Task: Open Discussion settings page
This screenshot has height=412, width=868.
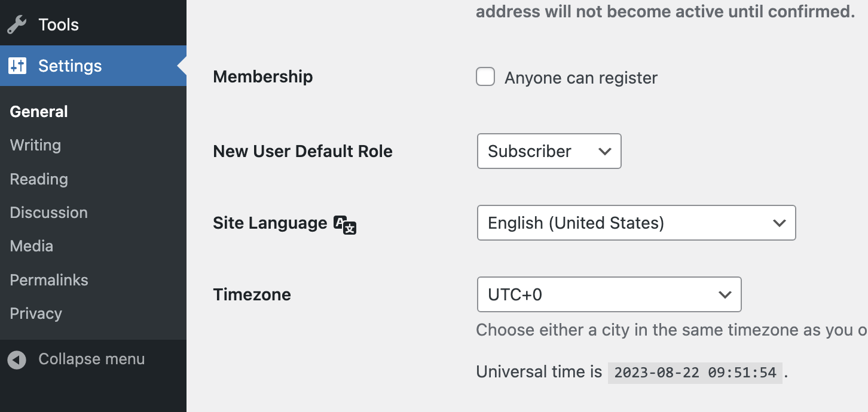Action: (x=49, y=213)
